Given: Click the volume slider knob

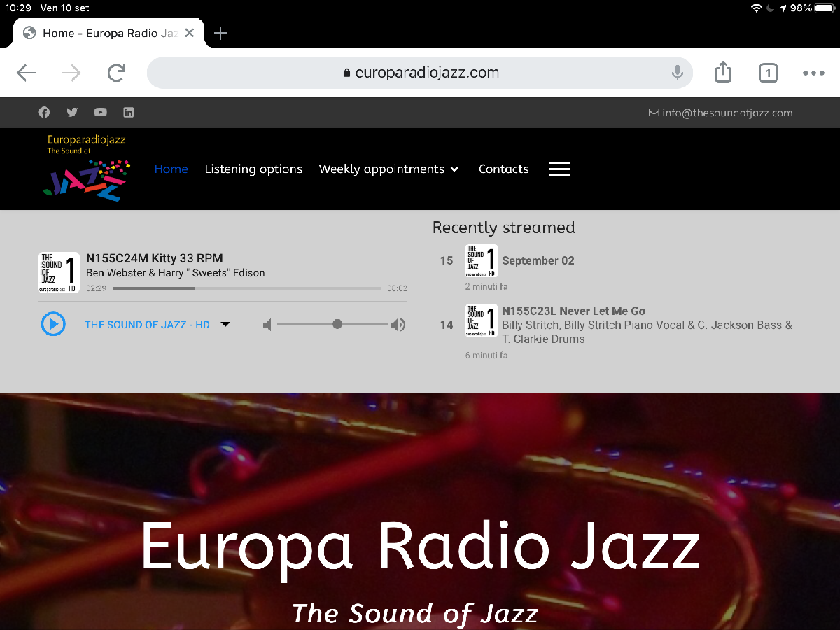Looking at the screenshot, I should (337, 324).
